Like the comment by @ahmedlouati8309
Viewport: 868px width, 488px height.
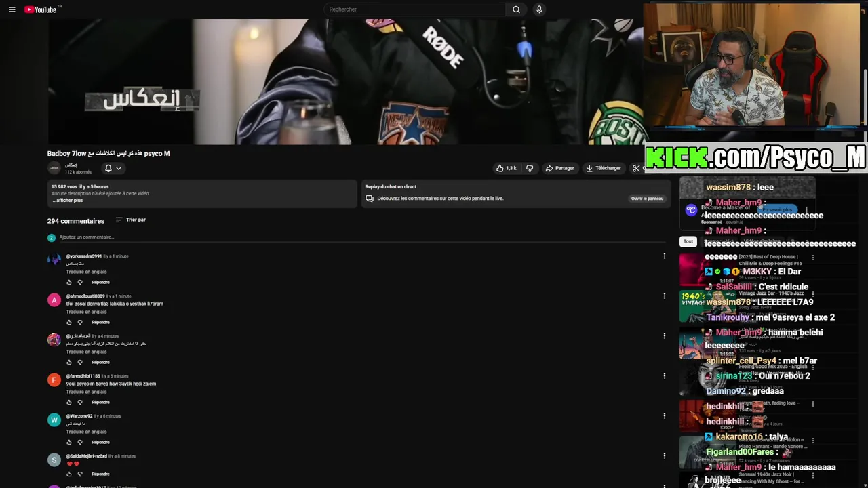point(69,322)
